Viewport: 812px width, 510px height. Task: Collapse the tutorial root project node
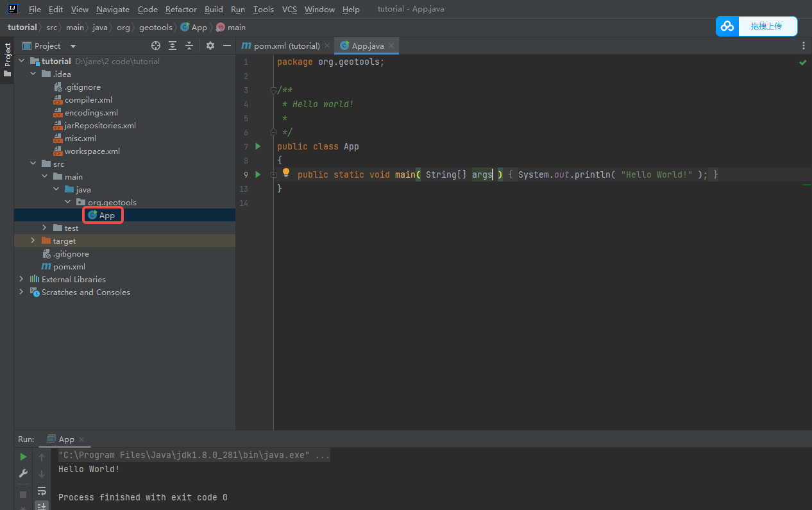(22, 61)
